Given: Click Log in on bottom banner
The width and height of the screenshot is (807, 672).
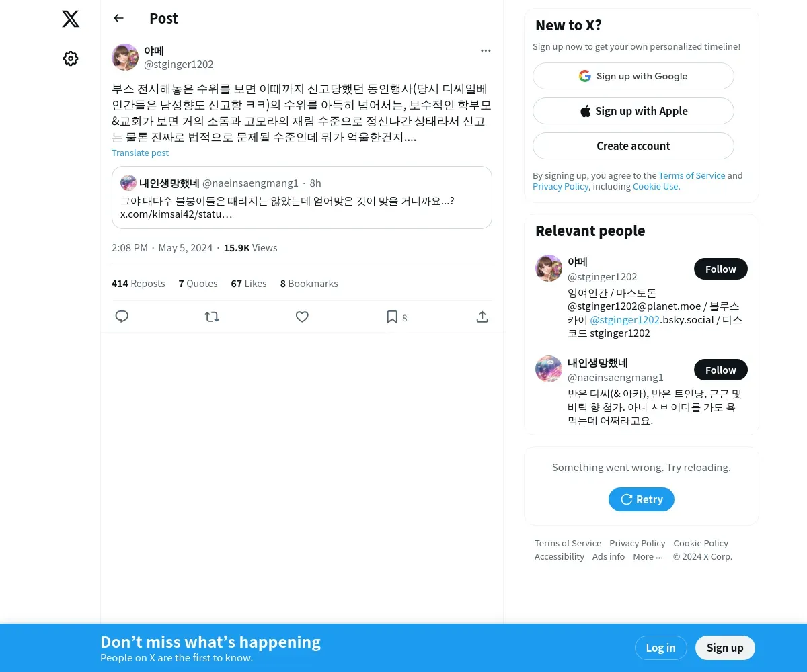Looking at the screenshot, I should (x=660, y=648).
